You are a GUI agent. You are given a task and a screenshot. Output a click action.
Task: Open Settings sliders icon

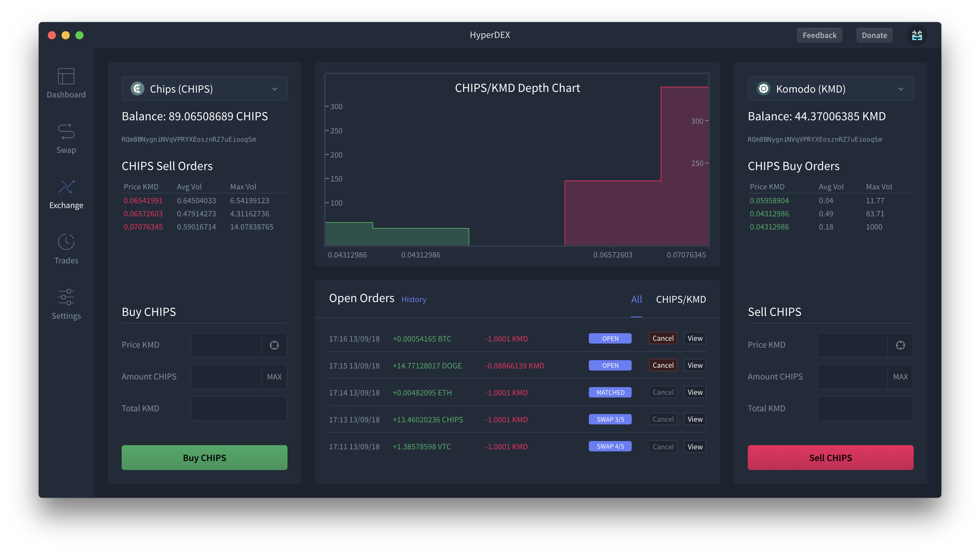point(66,297)
